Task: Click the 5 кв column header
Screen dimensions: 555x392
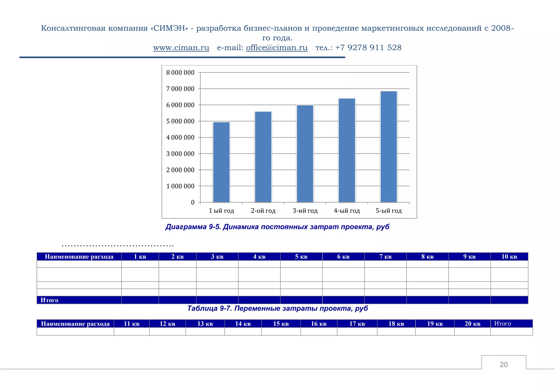Action: point(301,257)
